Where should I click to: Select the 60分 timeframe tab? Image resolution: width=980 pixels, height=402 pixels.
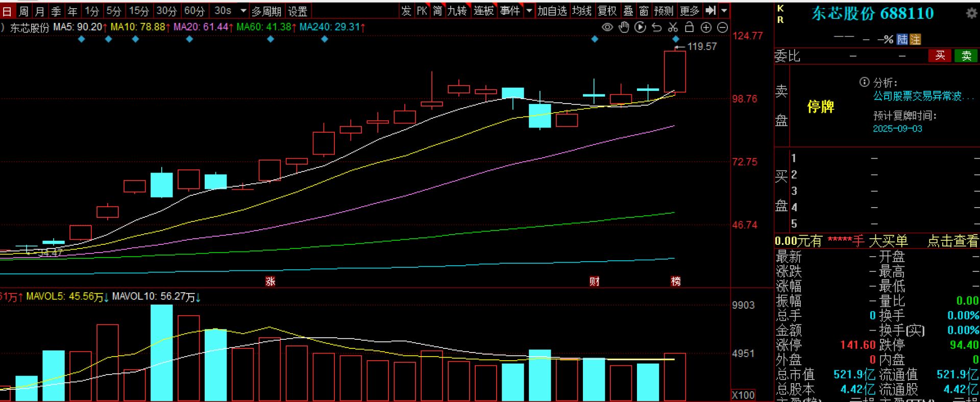(194, 11)
